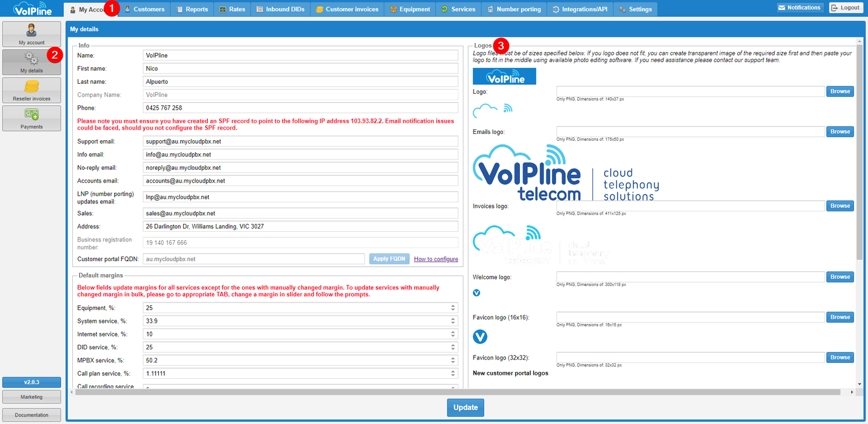The height and width of the screenshot is (424, 868).
Task: Browse for the Favicon logo (16x16) file
Action: click(840, 317)
